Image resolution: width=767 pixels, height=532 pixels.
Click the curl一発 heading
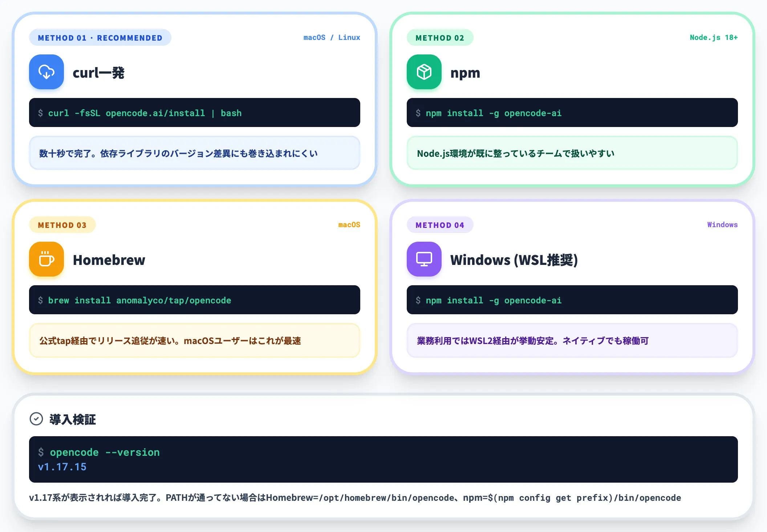98,73
